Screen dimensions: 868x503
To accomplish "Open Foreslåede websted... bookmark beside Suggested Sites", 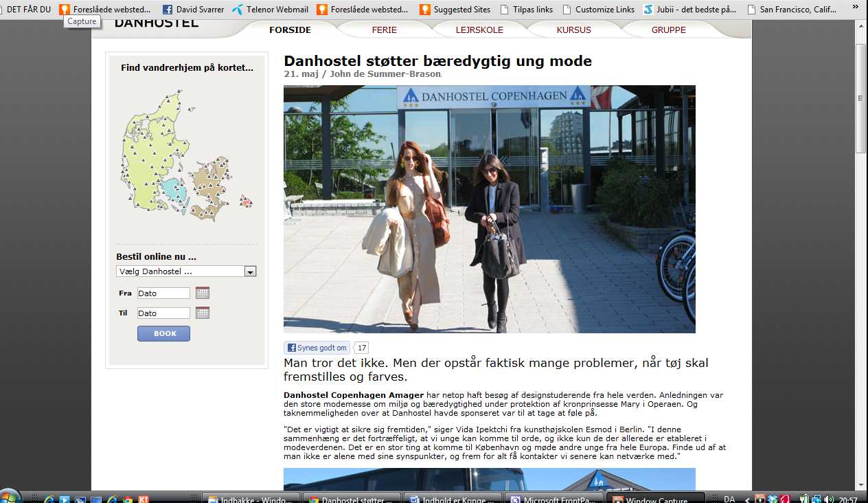I will (x=363, y=10).
